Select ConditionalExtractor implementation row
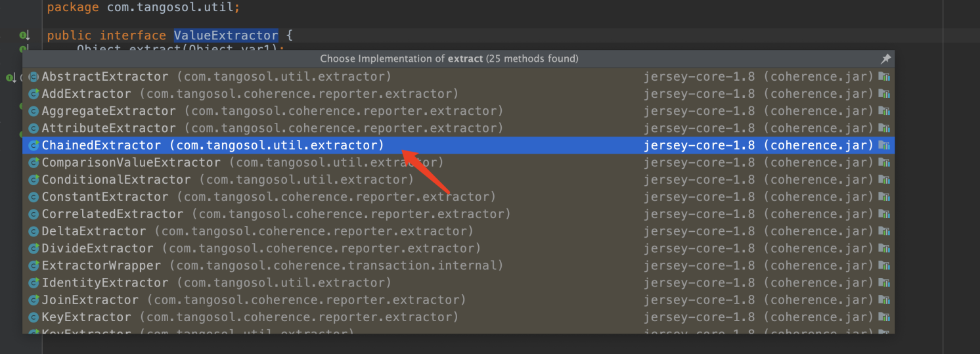Viewport: 980px width, 354px height. tap(458, 179)
